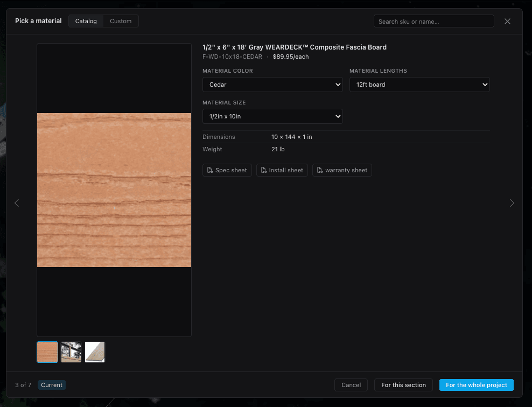
Task: Click the MATERIAL COLOR label
Action: coord(228,71)
